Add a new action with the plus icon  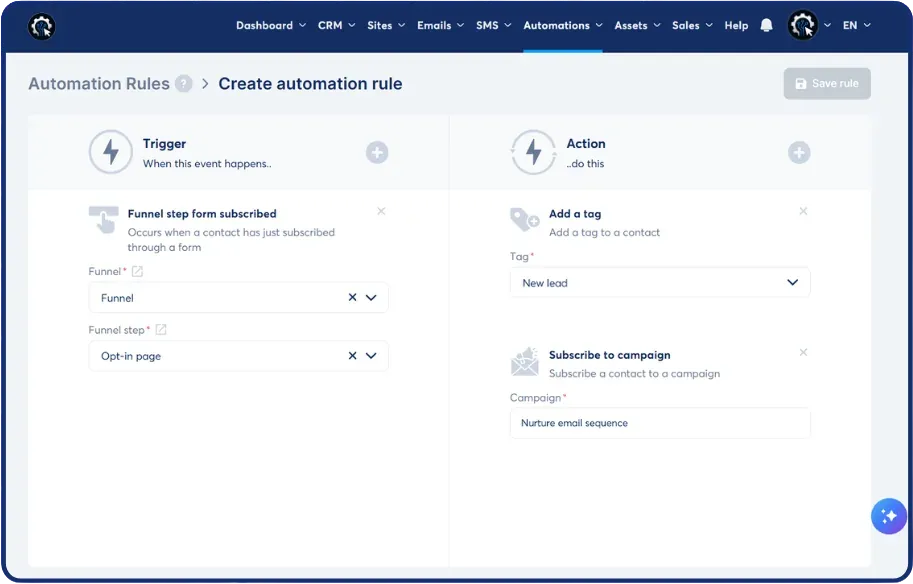tap(799, 153)
